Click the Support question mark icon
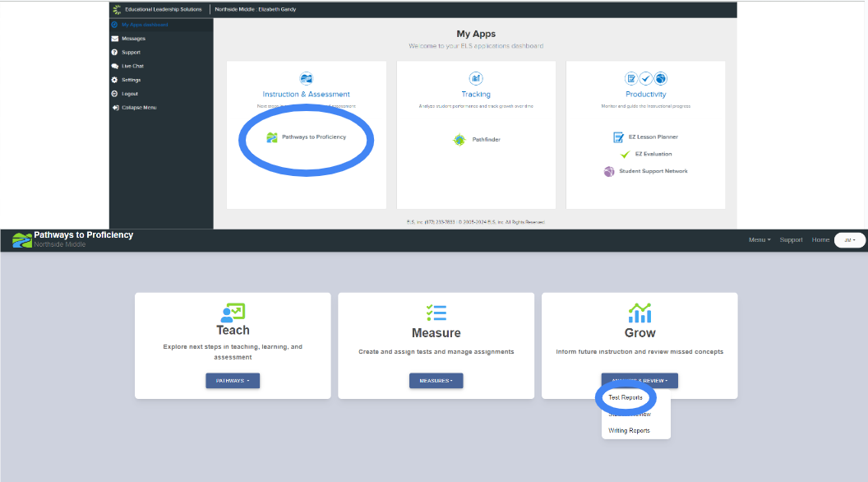 [x=114, y=52]
